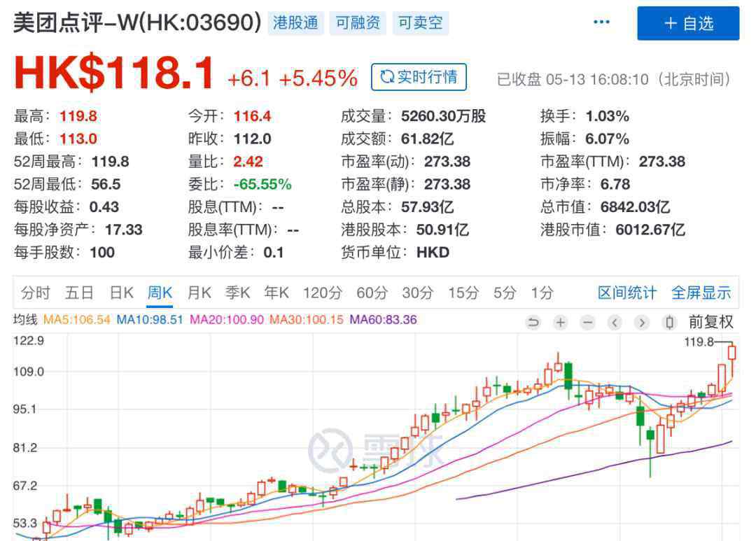Switch to the 月K chart tab
Image resolution: width=756 pixels, height=541 pixels.
point(199,293)
